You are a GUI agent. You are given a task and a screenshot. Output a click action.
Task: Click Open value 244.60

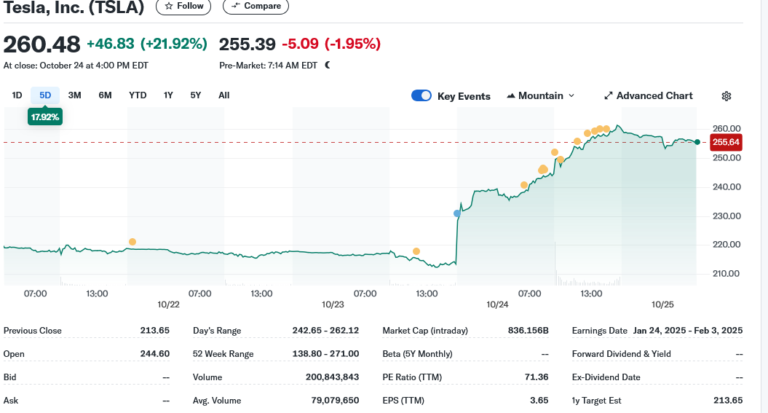(155, 354)
